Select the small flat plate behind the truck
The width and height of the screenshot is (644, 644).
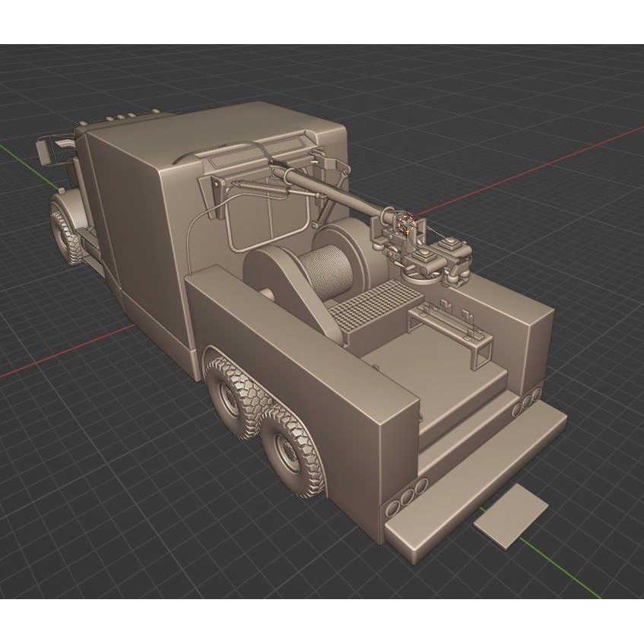tap(510, 516)
